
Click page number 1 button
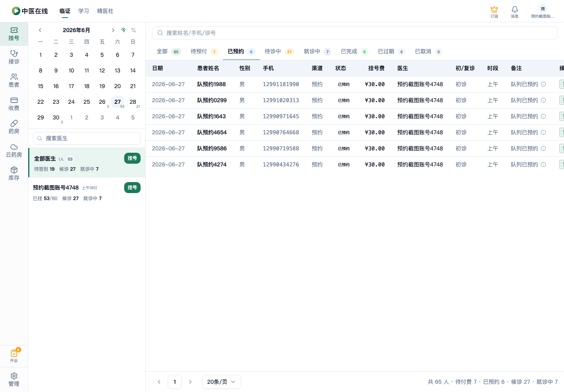tap(175, 382)
